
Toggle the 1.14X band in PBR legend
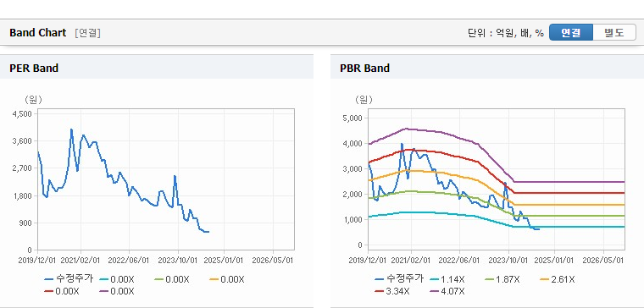click(447, 279)
